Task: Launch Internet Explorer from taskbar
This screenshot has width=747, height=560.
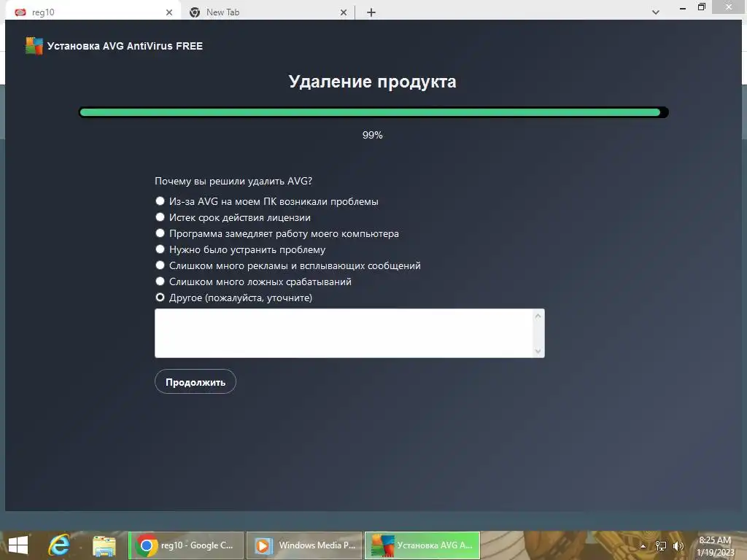Action: click(58, 545)
